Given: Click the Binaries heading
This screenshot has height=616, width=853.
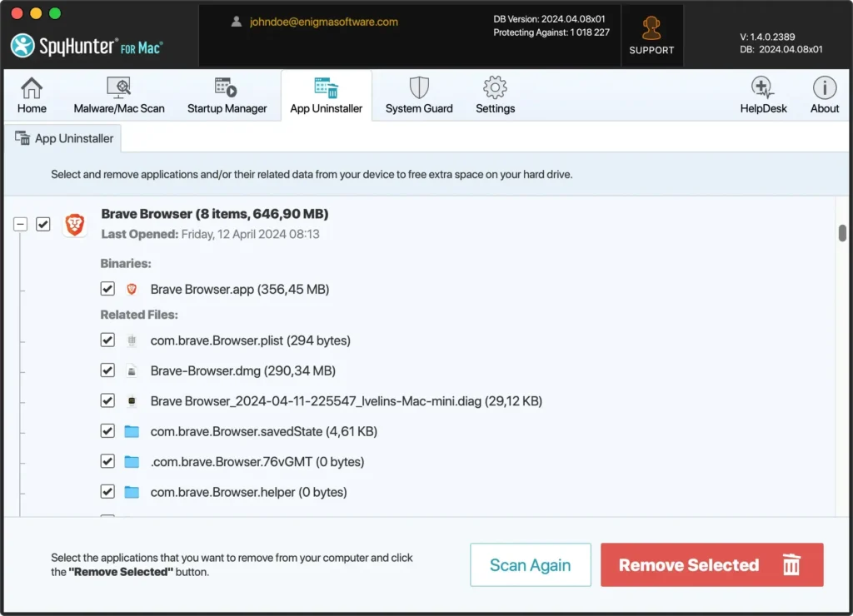Looking at the screenshot, I should click(126, 264).
